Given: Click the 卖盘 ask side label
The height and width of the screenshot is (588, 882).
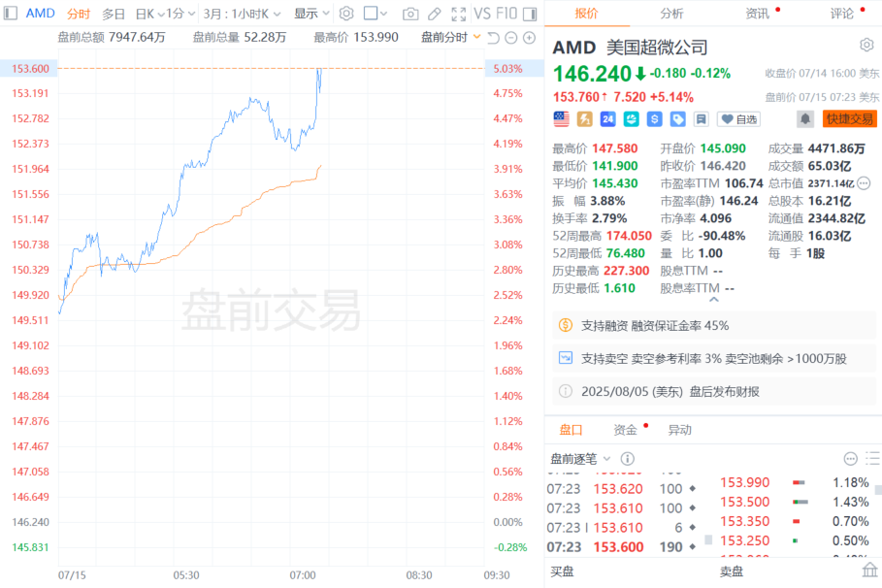Looking at the screenshot, I should [x=732, y=572].
